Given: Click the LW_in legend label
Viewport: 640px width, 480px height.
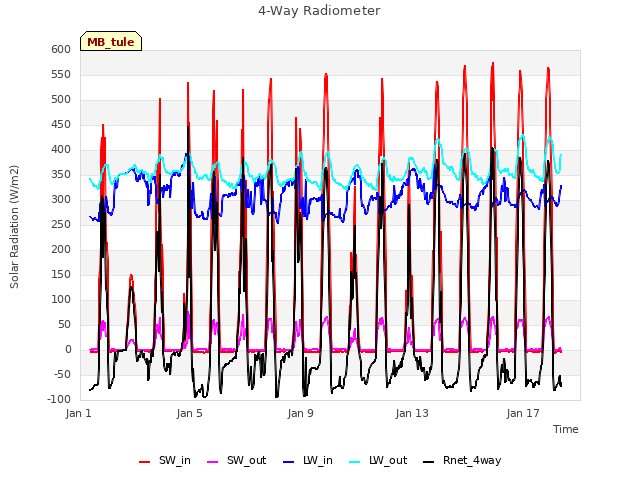Looking at the screenshot, I should [318, 460].
